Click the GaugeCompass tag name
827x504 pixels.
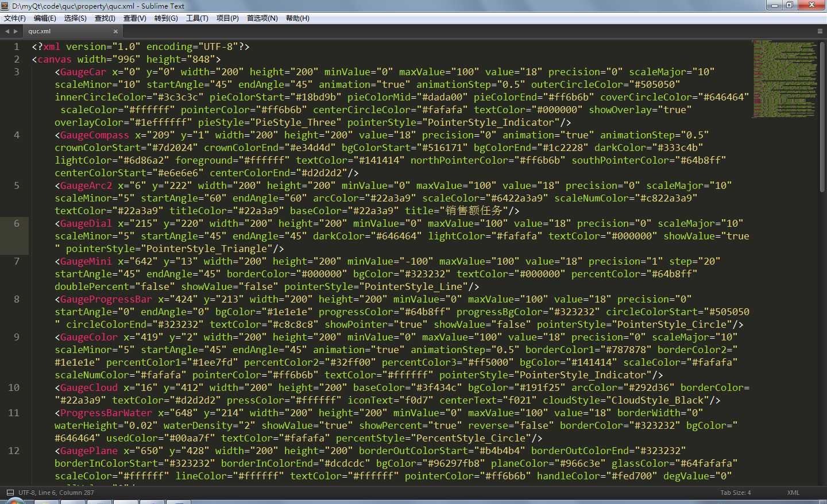95,135
